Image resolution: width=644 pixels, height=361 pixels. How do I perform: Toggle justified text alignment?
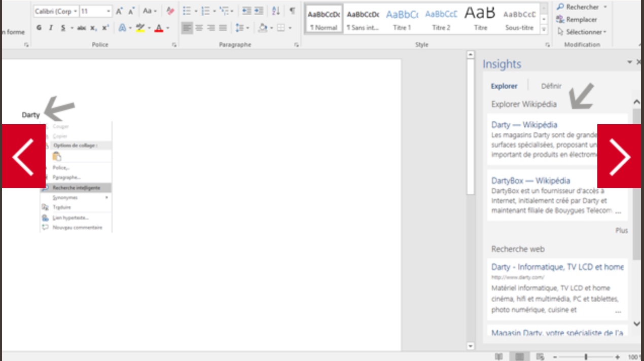point(223,28)
